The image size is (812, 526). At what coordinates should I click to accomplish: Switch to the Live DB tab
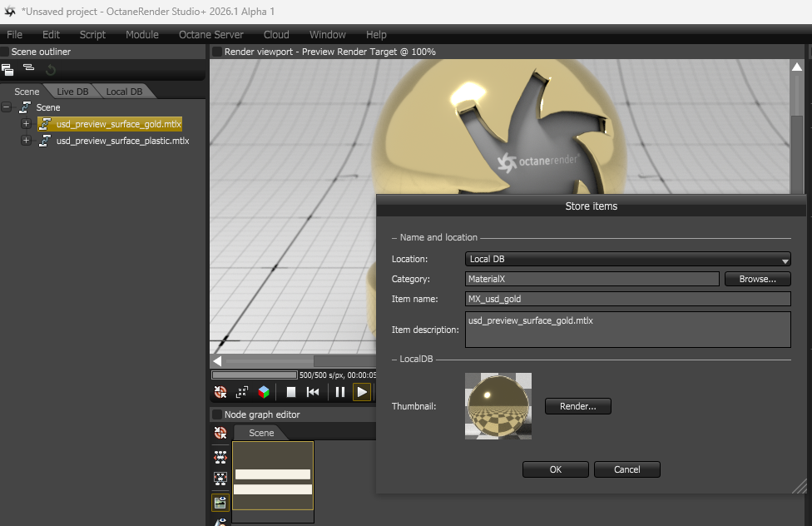pos(72,92)
